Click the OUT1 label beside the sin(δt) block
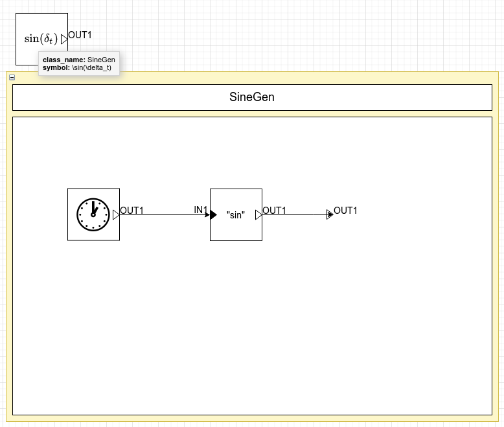 click(x=80, y=35)
